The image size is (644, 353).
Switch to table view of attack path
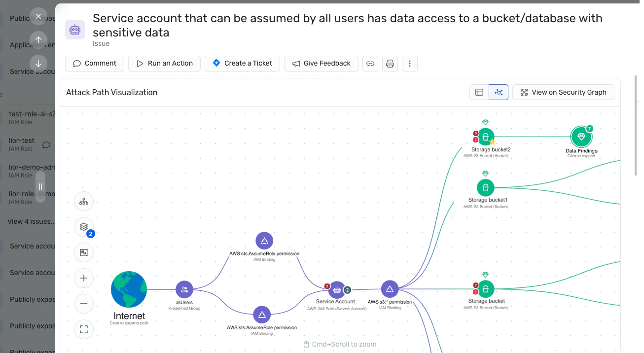coord(479,92)
